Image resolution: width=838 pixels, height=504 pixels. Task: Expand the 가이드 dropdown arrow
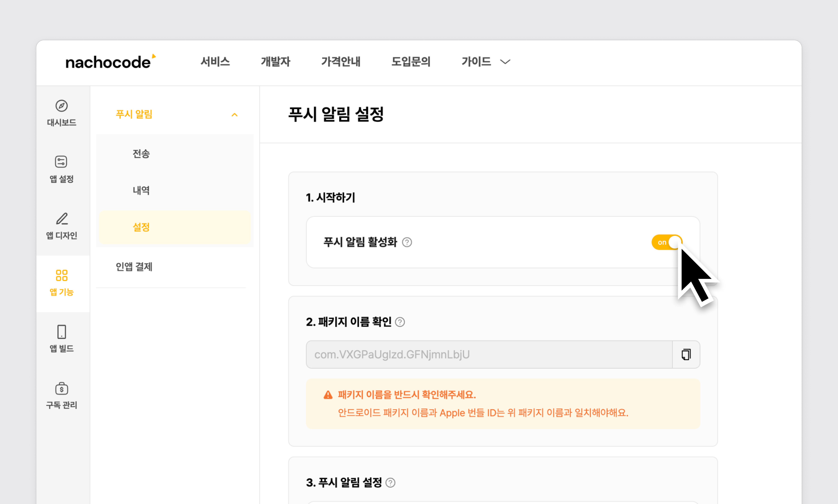(505, 62)
